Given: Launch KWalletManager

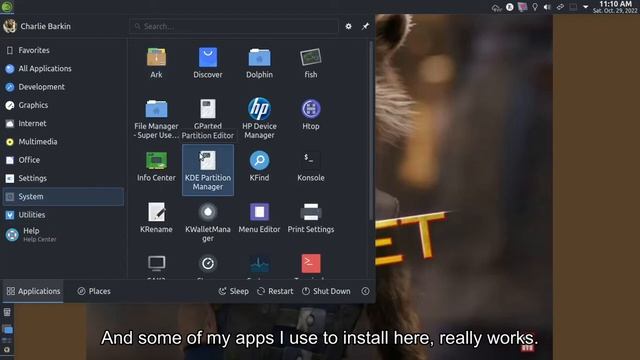Looking at the screenshot, I should point(208,222).
